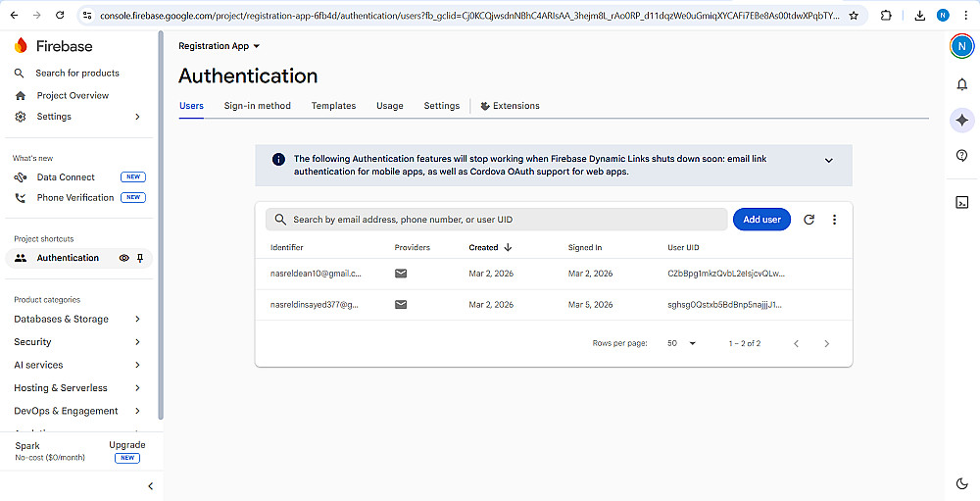Click the refresh users icon
980x501 pixels.
(x=808, y=220)
